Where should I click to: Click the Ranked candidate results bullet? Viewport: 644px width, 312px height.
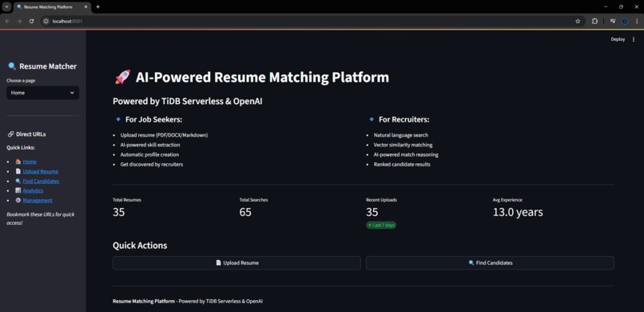point(402,165)
